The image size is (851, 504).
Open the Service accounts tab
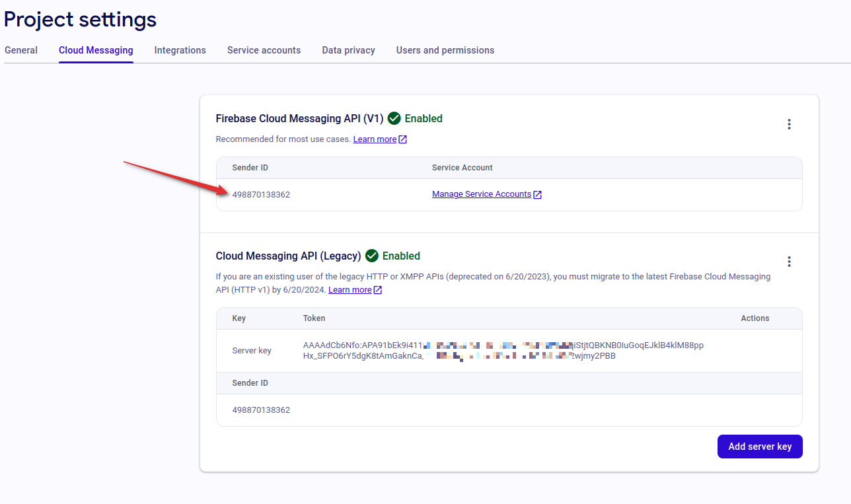point(264,50)
